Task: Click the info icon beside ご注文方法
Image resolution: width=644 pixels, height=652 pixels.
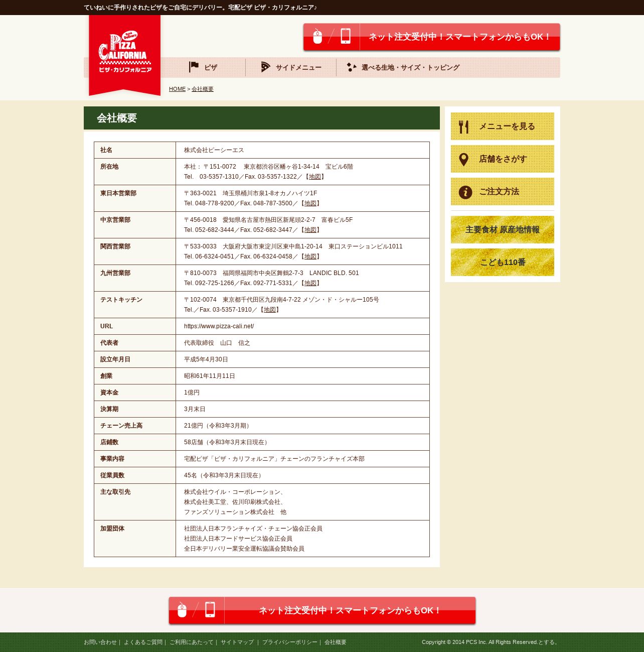Action: pos(465,192)
